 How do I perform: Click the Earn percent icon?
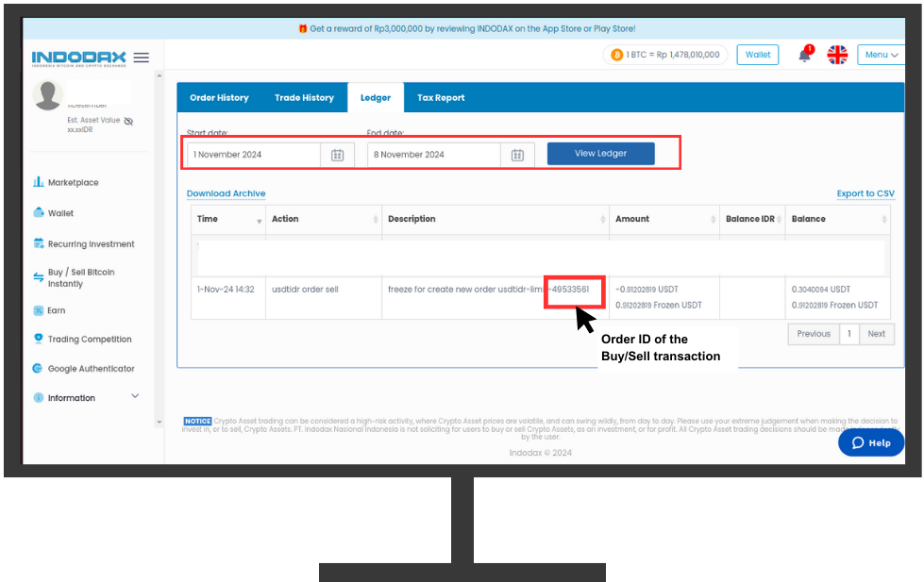[x=39, y=310]
